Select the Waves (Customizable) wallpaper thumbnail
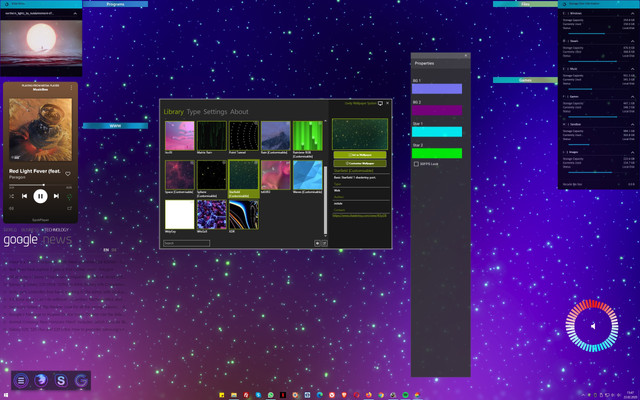 click(307, 175)
